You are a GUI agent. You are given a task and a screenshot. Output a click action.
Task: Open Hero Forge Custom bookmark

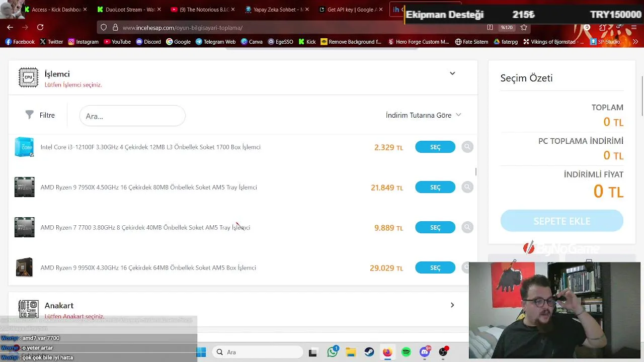(418, 42)
